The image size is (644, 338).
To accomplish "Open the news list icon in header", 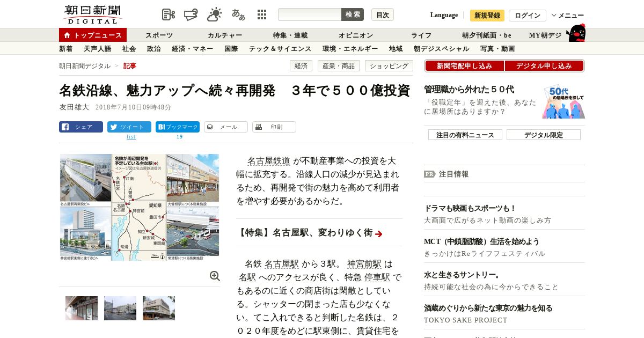I will click(169, 14).
